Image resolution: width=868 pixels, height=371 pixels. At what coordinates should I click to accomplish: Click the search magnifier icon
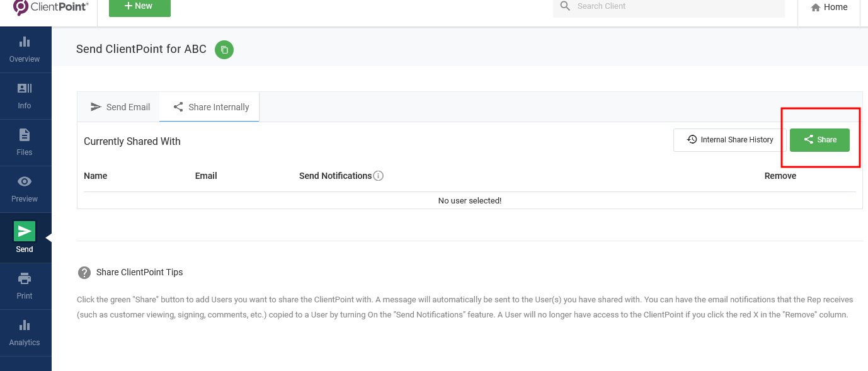(565, 6)
